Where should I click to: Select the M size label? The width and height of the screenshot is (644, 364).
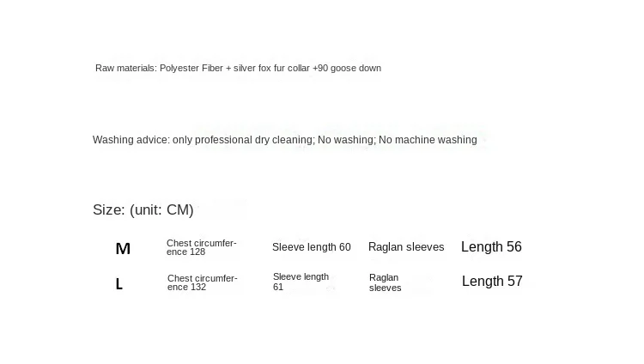[123, 249]
